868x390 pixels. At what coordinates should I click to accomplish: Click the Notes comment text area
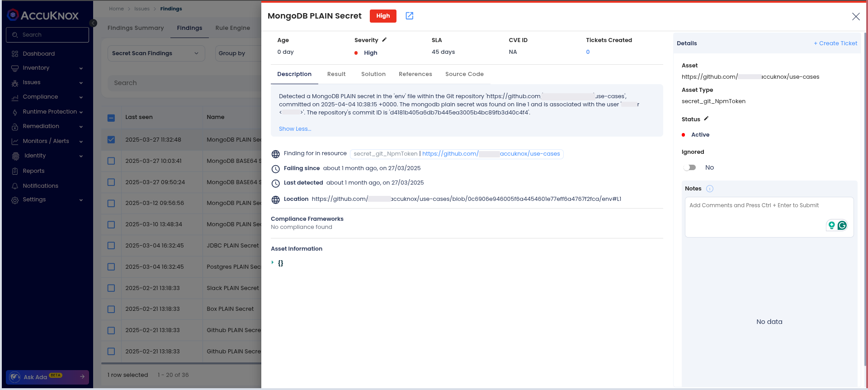(769, 217)
